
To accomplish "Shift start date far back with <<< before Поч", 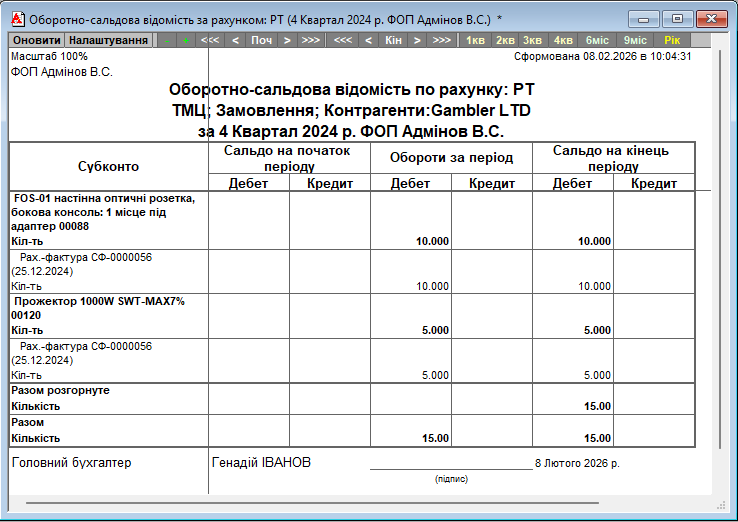I will click(210, 40).
